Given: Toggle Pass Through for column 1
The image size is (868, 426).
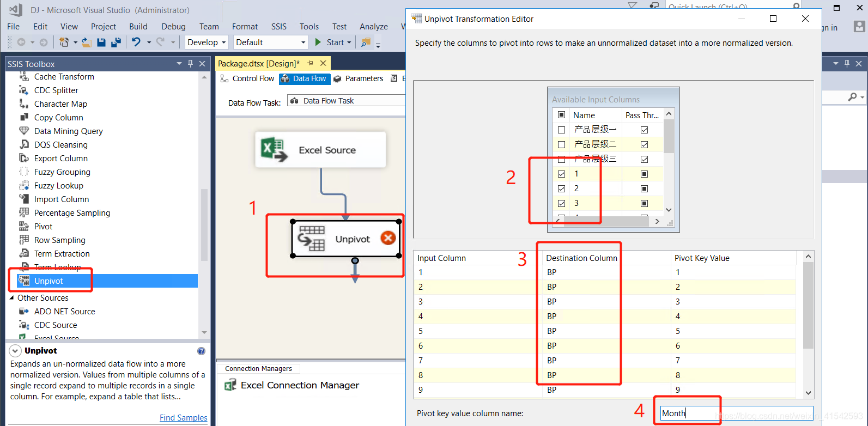Looking at the screenshot, I should click(644, 174).
